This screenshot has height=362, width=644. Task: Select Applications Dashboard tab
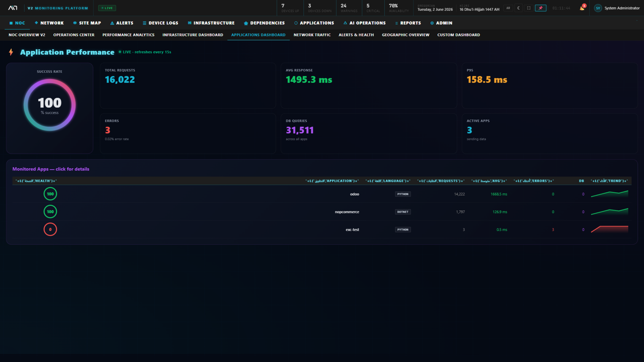[x=258, y=35]
